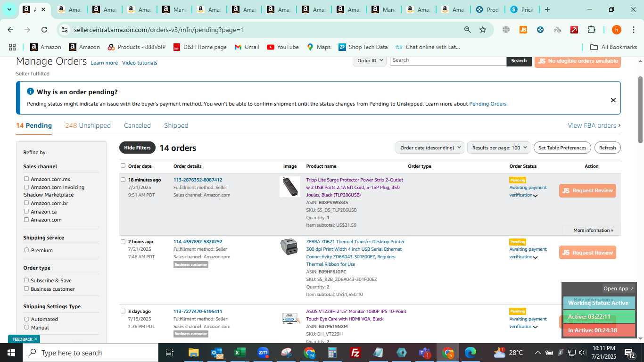
Task: Select the Automated shipping settings radio
Action: tap(26, 319)
